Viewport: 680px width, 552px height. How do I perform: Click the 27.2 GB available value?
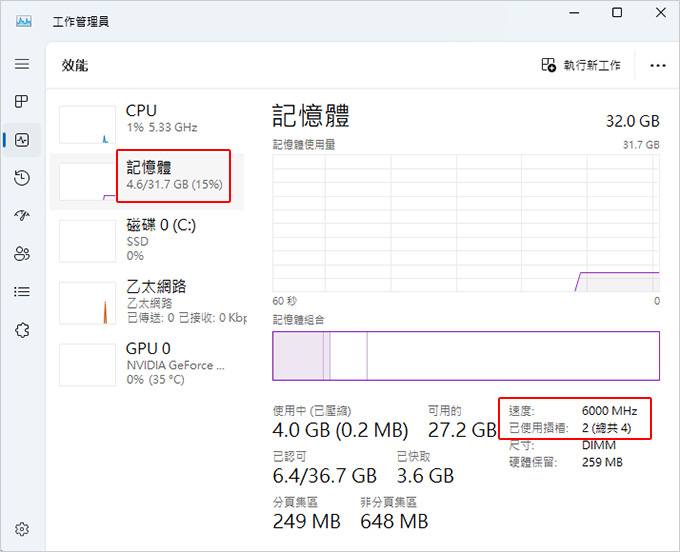pos(462,430)
